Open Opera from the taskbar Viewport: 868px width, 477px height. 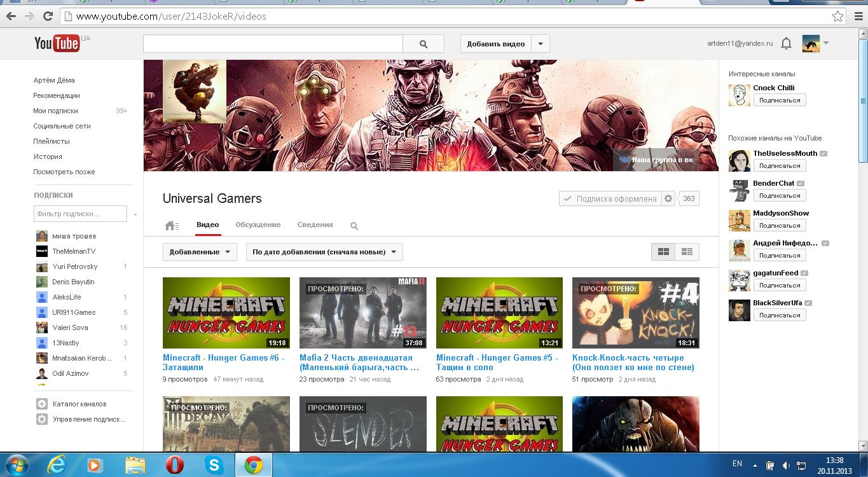[174, 465]
